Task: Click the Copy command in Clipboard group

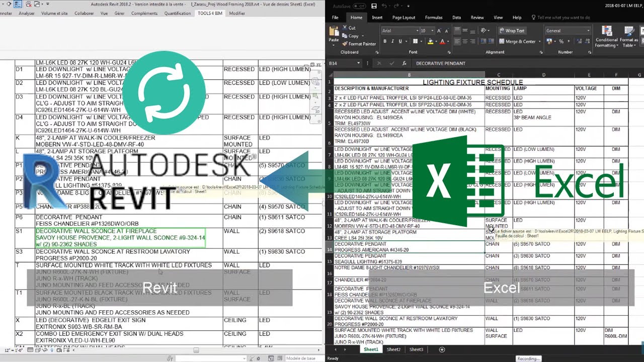Action: [x=350, y=36]
